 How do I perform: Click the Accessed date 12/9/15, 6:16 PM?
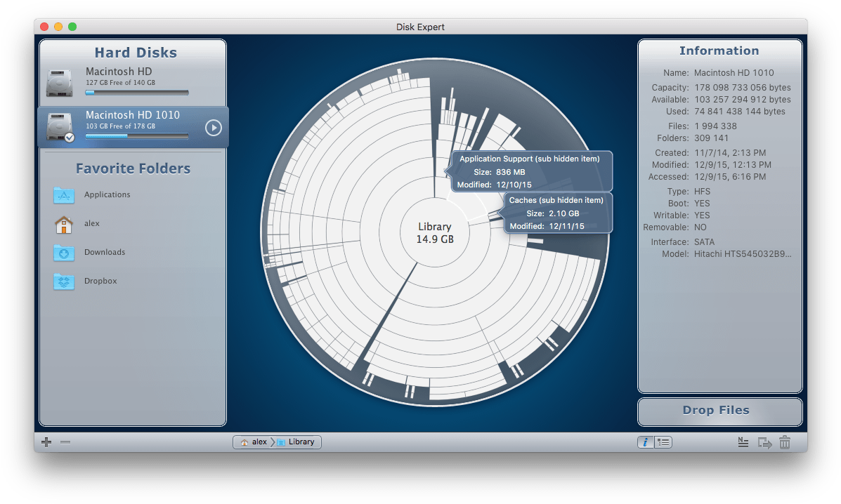tap(730, 177)
